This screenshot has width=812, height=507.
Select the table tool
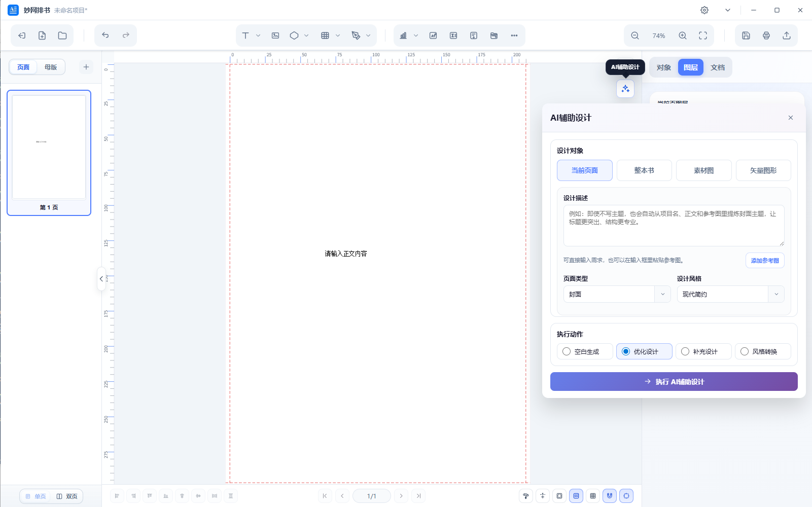pos(325,35)
